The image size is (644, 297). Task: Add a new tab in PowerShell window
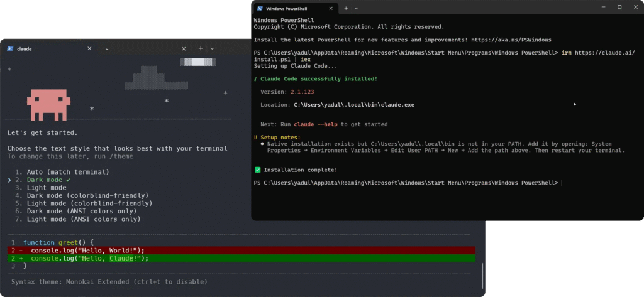346,8
